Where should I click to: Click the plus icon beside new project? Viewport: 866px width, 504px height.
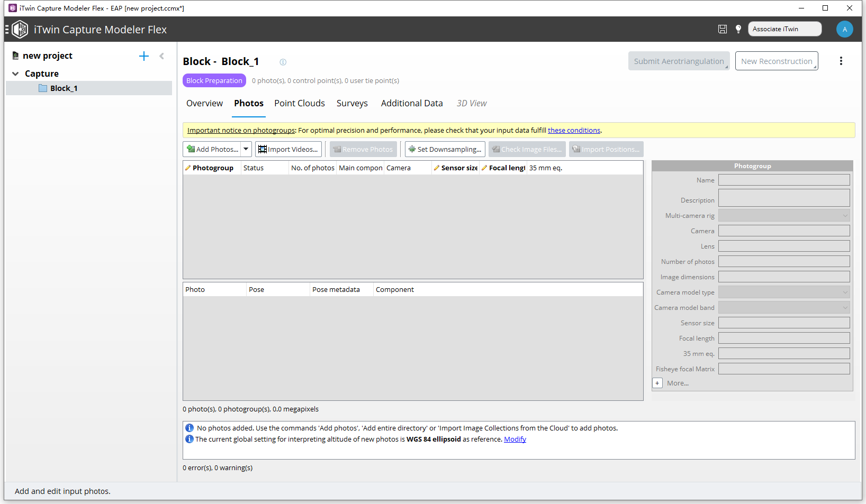pyautogui.click(x=144, y=56)
